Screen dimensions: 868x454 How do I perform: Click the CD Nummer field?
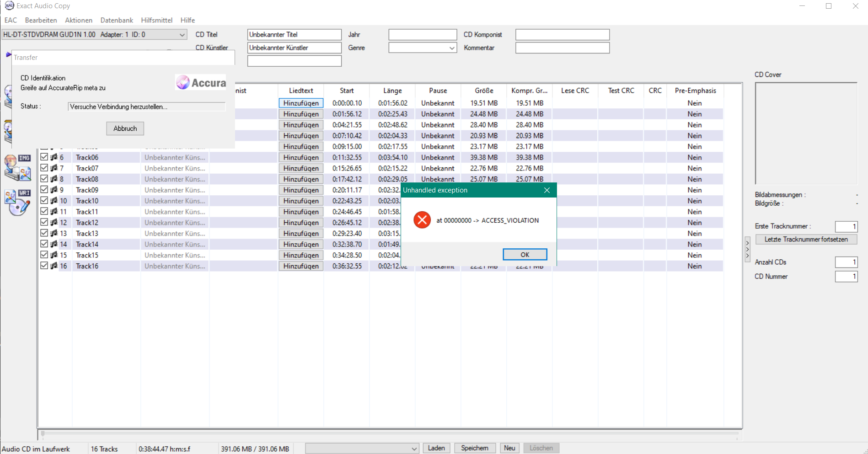click(x=846, y=276)
